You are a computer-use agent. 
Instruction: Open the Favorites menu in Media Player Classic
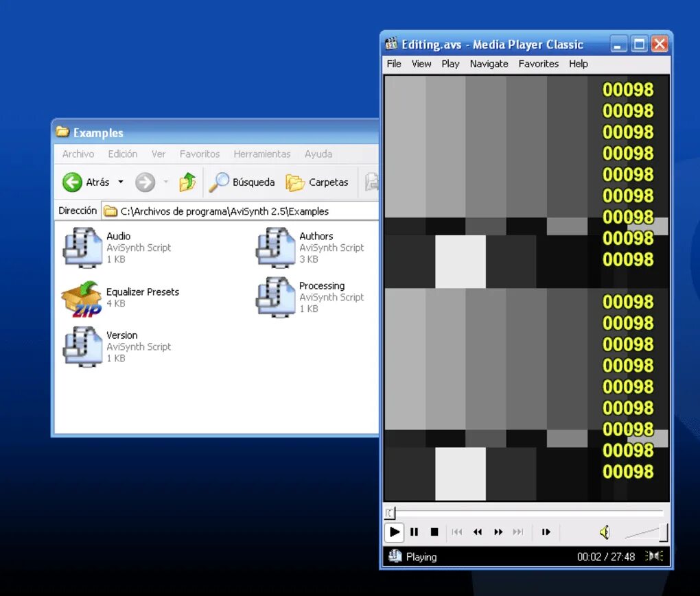(x=539, y=64)
